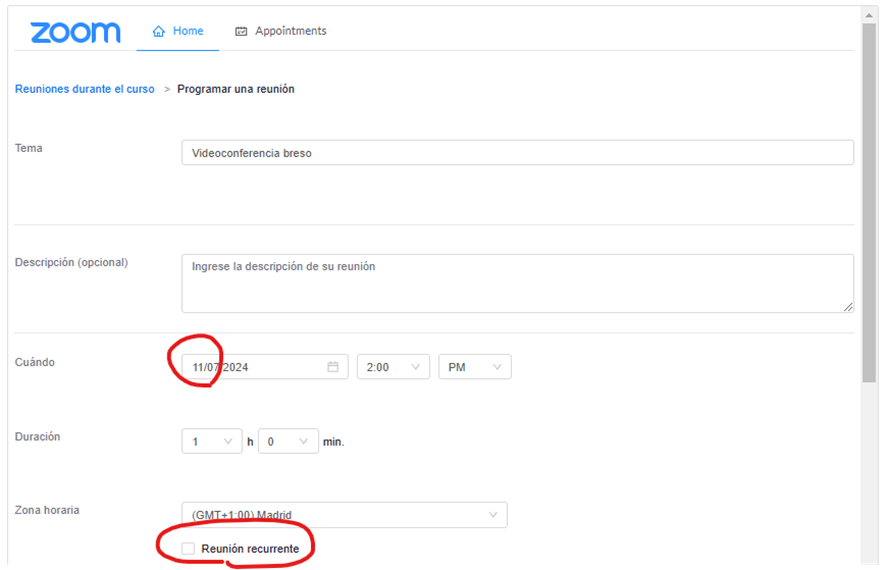The height and width of the screenshot is (570, 886).
Task: Open the date picker calendar icon
Action: point(333,367)
